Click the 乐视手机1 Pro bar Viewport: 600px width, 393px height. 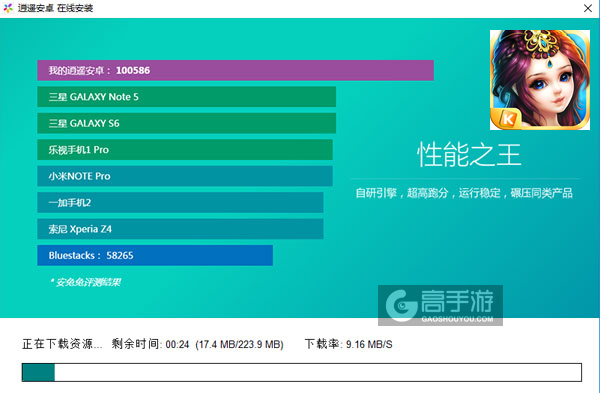pyautogui.click(x=185, y=150)
